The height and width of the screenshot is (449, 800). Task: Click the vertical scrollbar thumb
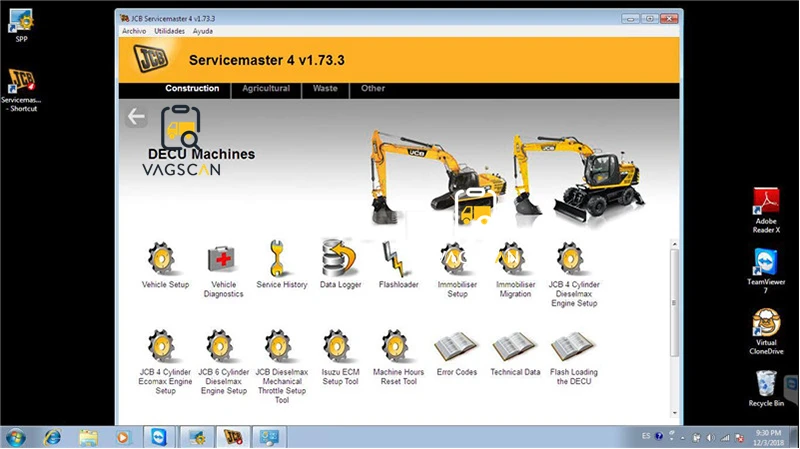tap(674, 303)
